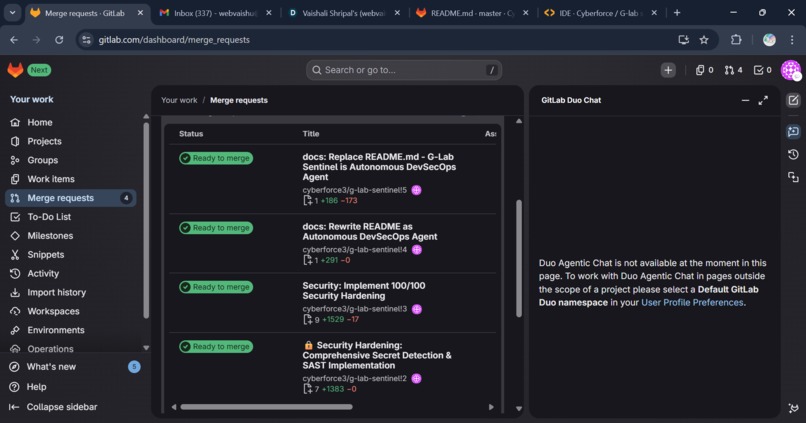Open Duo sessions icon below history
806x423 pixels.
793,177
